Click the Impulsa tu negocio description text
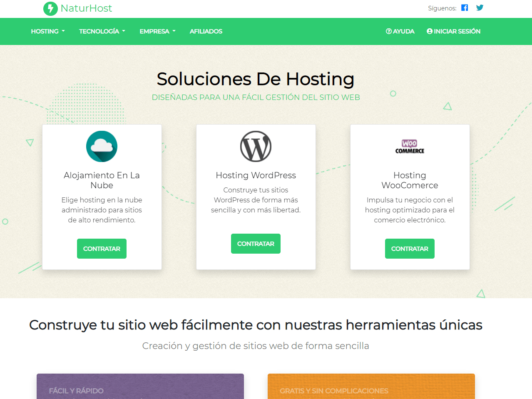The width and height of the screenshot is (532, 399). 410,210
